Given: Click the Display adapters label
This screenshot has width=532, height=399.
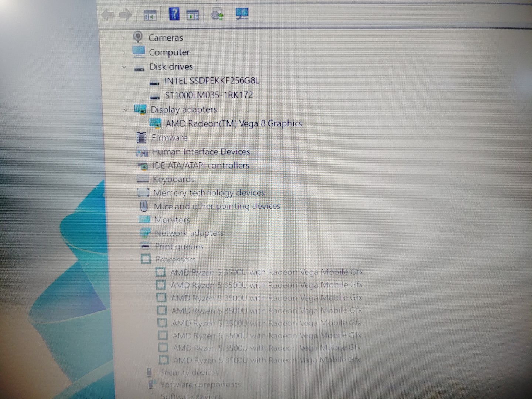Looking at the screenshot, I should click(x=184, y=109).
